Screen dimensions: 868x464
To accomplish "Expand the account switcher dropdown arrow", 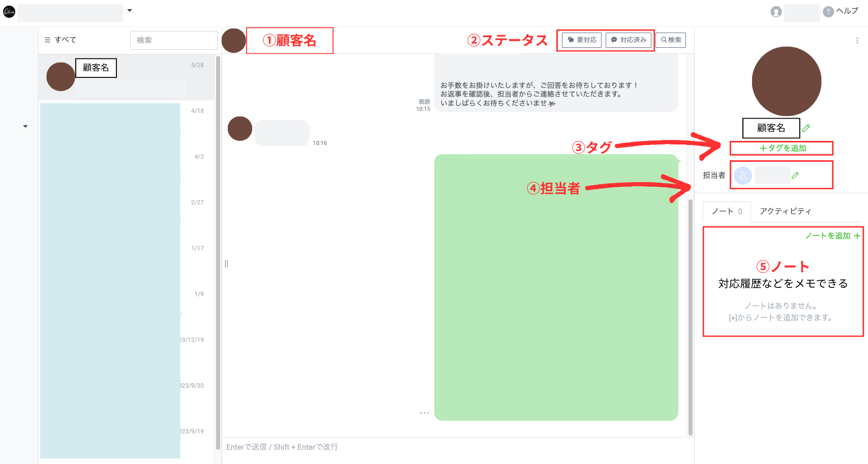I will tap(130, 10).
